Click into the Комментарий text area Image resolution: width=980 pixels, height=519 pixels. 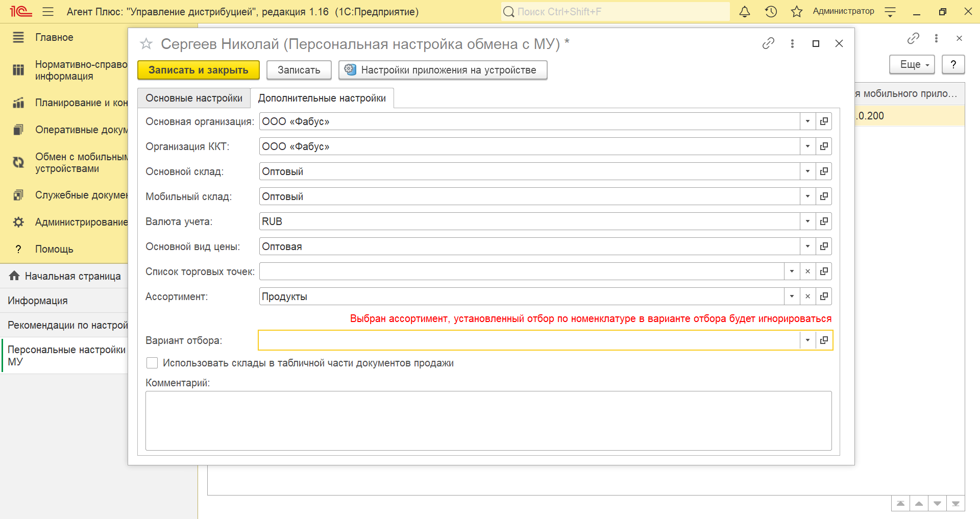[x=488, y=421]
